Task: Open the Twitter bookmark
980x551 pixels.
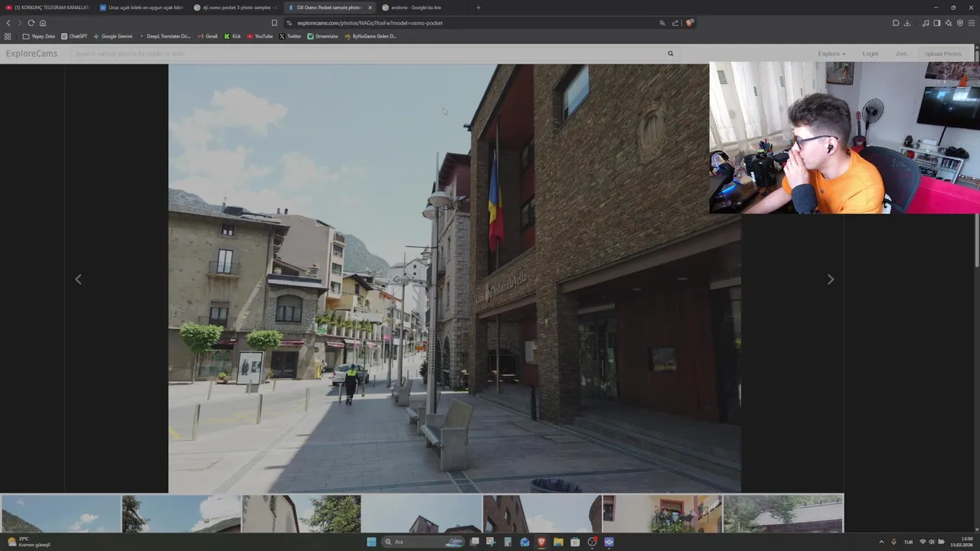Action: tap(290, 36)
